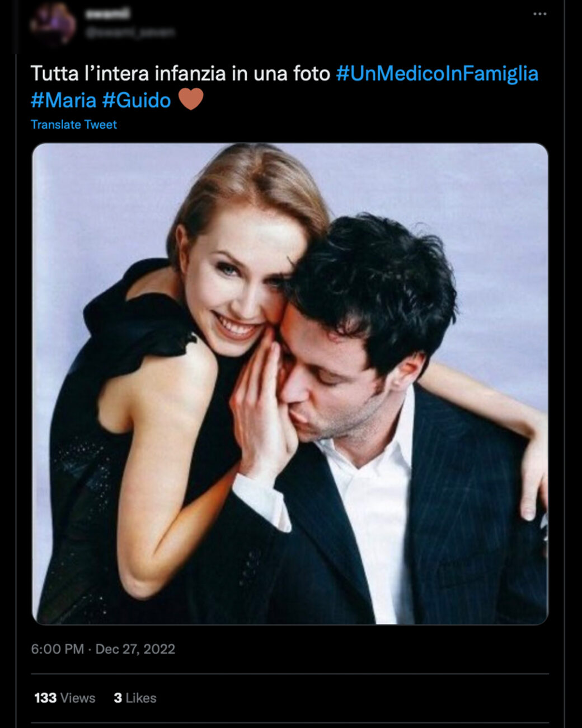Click the tweet text to open thread
Image resolution: width=582 pixels, height=728 pixels.
(179, 72)
